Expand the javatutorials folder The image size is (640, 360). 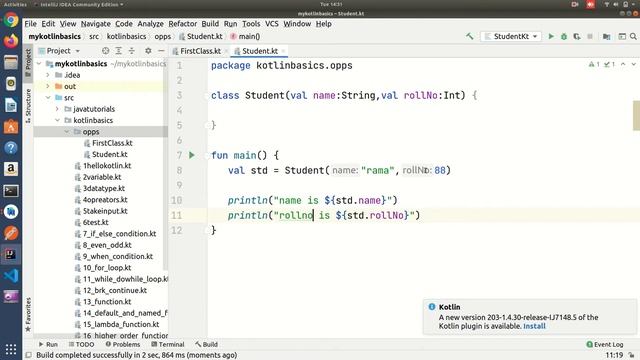(x=58, y=109)
